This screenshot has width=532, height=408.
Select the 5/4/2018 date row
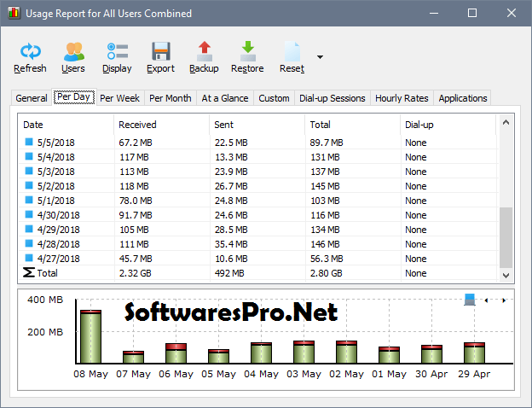257,157
